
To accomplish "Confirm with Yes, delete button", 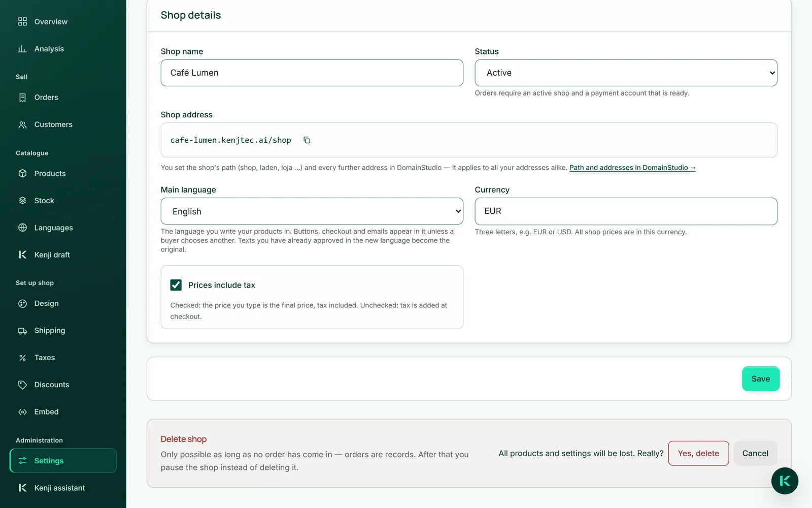I will (698, 453).
